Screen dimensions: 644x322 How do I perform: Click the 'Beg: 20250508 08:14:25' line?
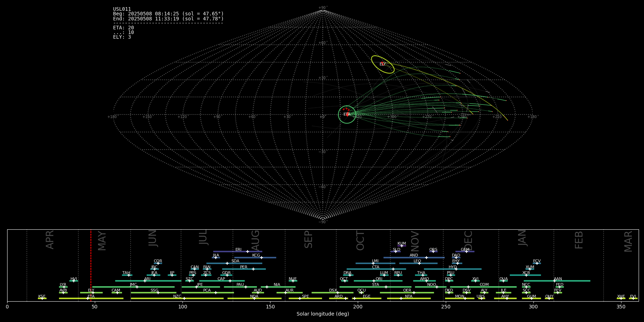pyautogui.click(x=168, y=14)
